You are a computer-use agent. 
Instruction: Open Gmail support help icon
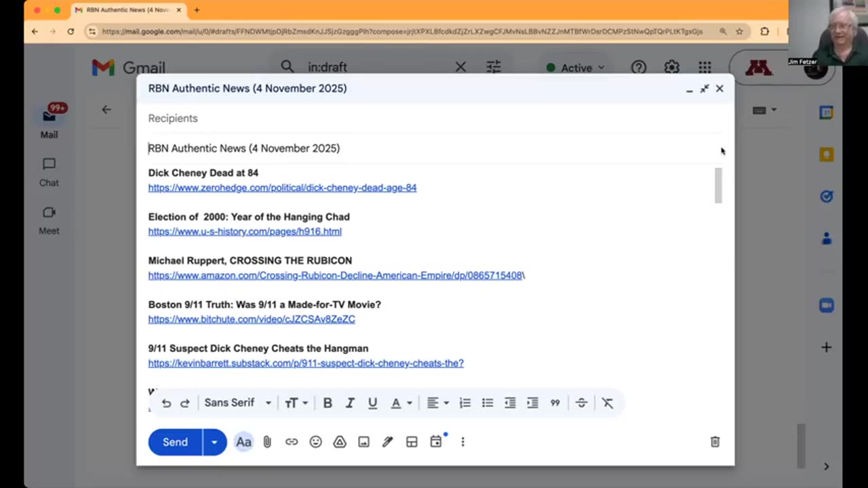[x=639, y=68]
